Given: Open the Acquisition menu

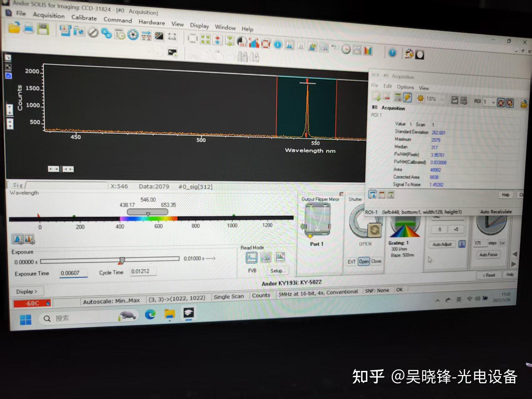Looking at the screenshot, I should click(48, 16).
